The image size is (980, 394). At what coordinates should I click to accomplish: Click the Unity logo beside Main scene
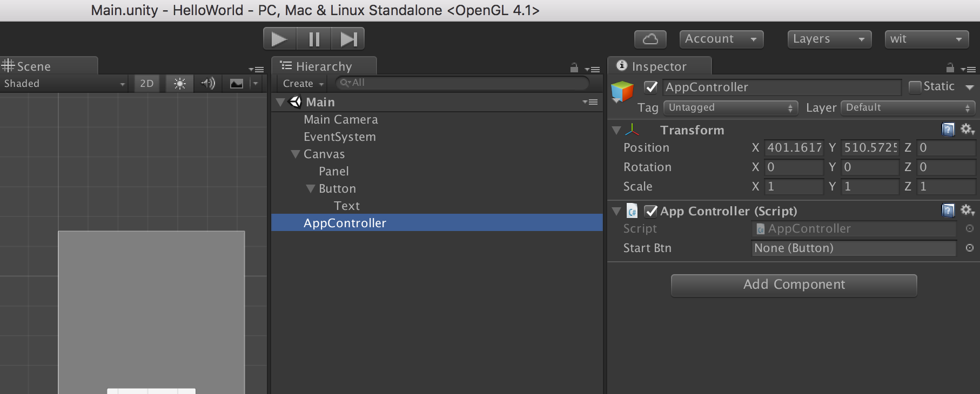296,101
